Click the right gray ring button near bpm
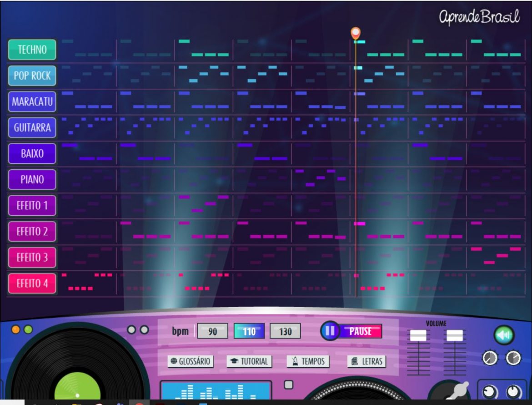This screenshot has width=532, height=405. 145,329
